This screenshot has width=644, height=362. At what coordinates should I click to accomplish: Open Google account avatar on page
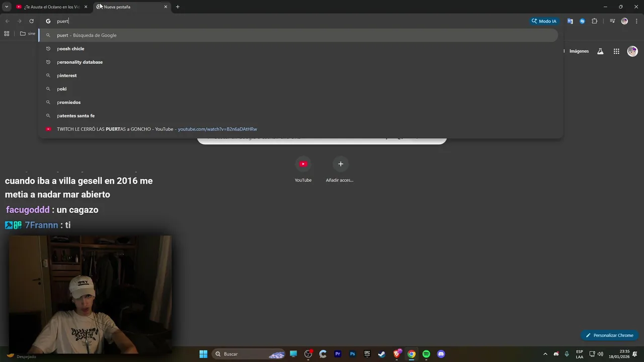632,51
